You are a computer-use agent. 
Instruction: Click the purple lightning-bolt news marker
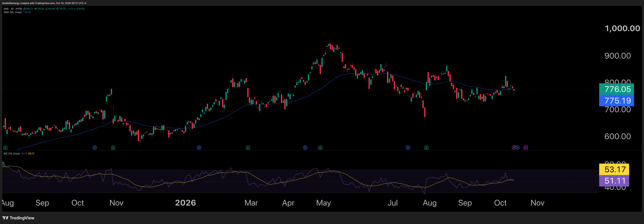click(514, 148)
